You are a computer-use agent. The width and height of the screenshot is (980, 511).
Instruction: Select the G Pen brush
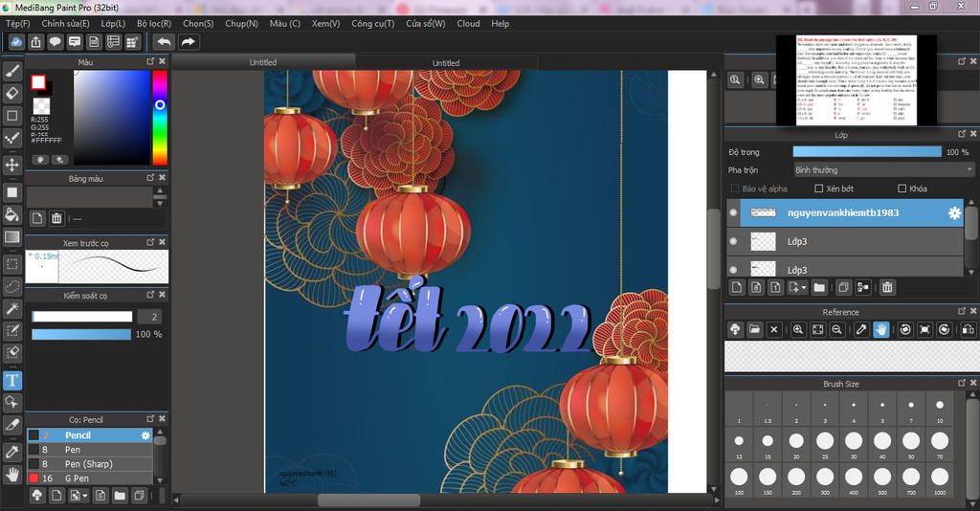click(90, 478)
